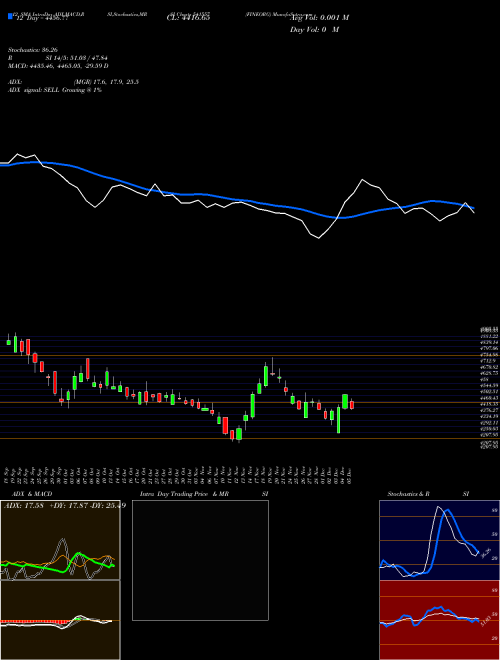Click the MACD values text line
This screenshot has width=500, height=660.
pyautogui.click(x=58, y=66)
